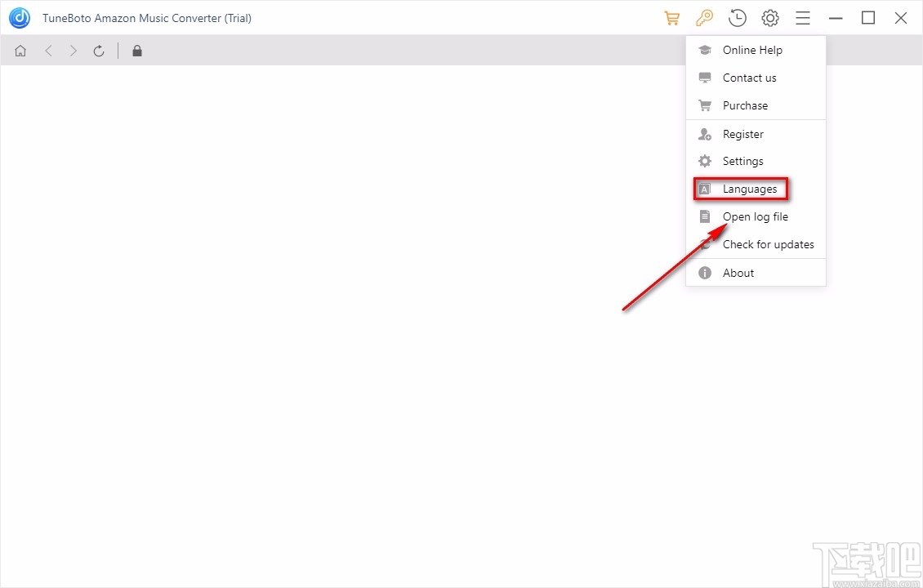This screenshot has height=588, width=923.
Task: Select the Purchase menu entry
Action: click(756, 105)
